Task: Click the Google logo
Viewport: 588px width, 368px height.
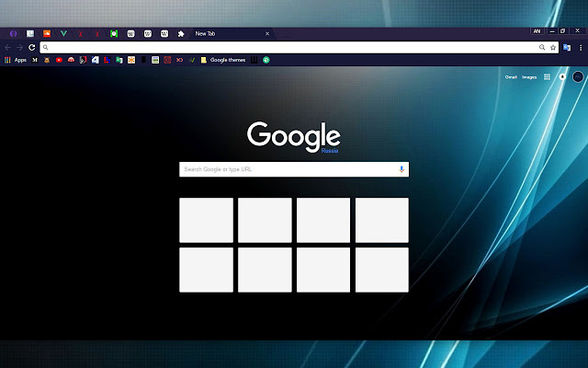Action: [x=294, y=137]
